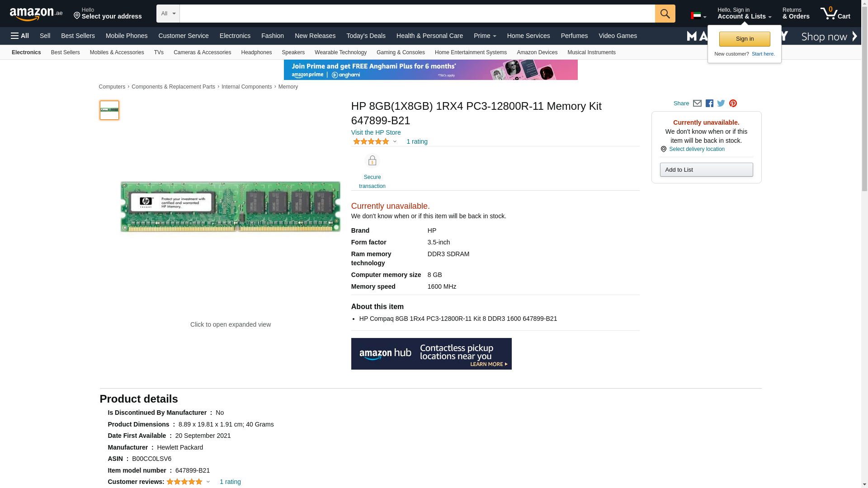Image resolution: width=868 pixels, height=488 pixels.
Task: Share via email envelope icon
Action: pyautogui.click(x=697, y=103)
